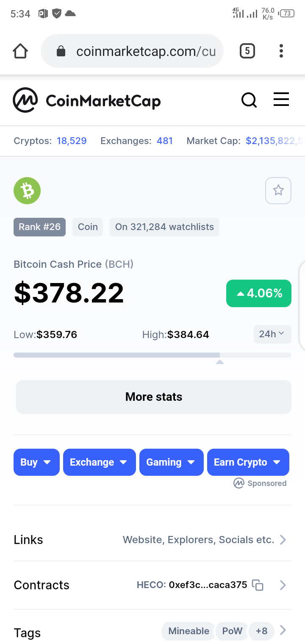Expand the Exchange dropdown
This screenshot has height=644, width=305.
99,462
